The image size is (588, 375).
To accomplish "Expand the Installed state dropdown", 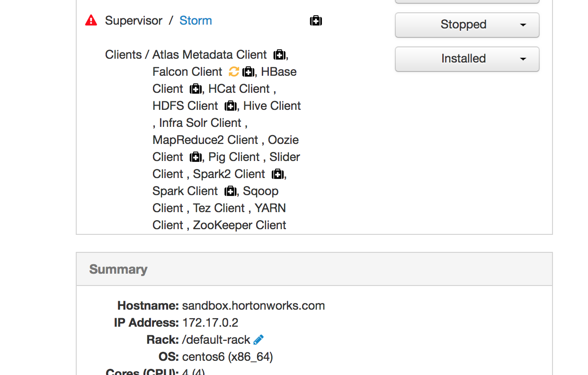I will tap(523, 59).
